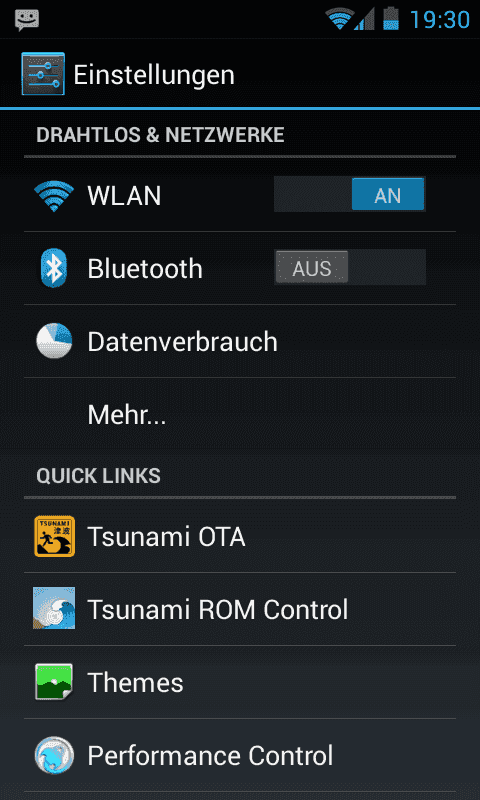The width and height of the screenshot is (480, 800).
Task: Tap the battery indicator in status bar
Action: coord(391,19)
